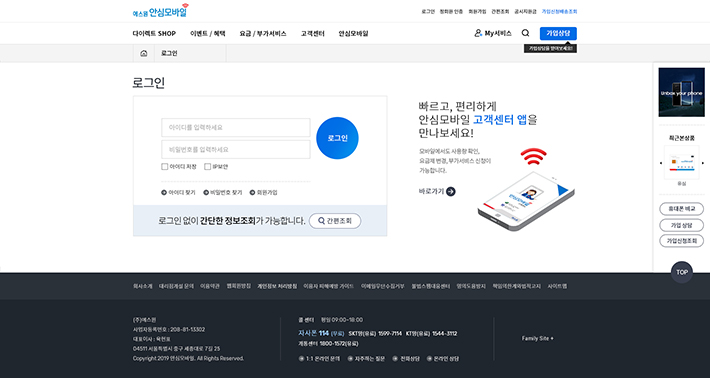
Task: Open the Unbox your phone banner
Action: coord(681,92)
